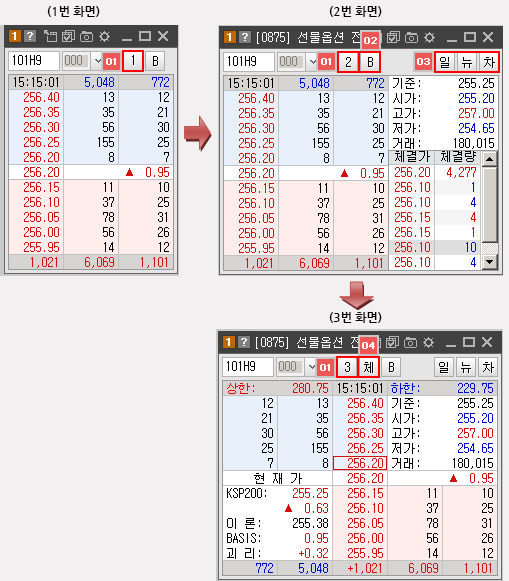Click the scroll down arrow in trade list
509x581 pixels.
(489, 262)
